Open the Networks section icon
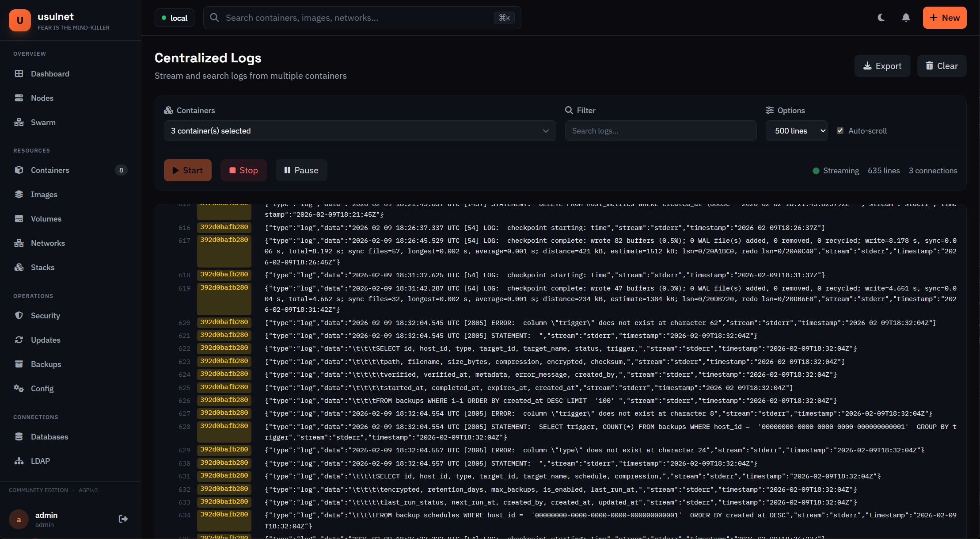 coord(19,243)
